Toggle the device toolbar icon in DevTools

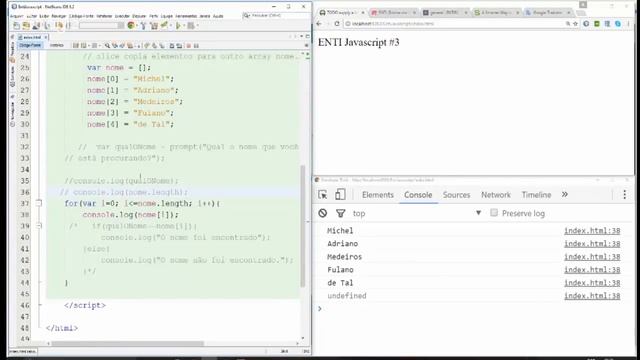[340, 195]
